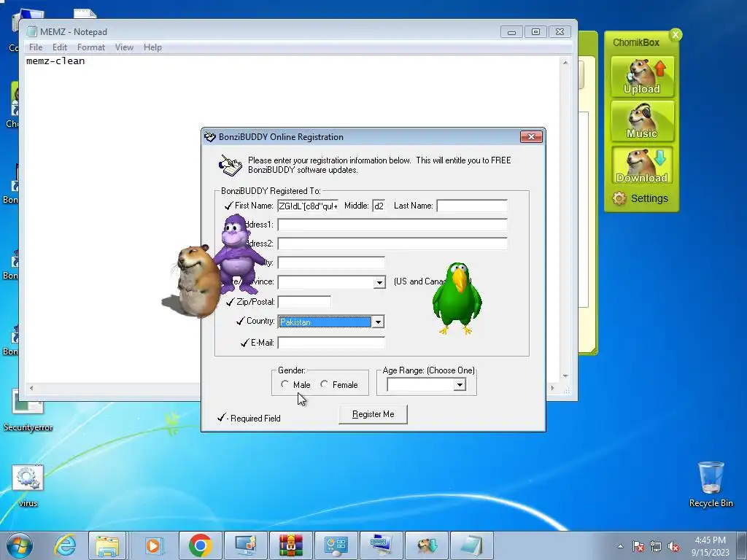Select the Securityerror desktop icon
This screenshot has width=747, height=560.
(x=28, y=411)
